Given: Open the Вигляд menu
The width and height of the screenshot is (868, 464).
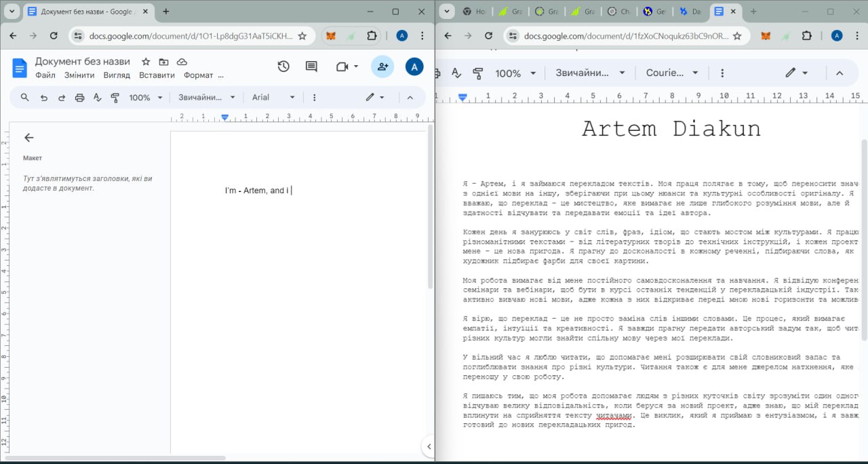Looking at the screenshot, I should 117,75.
